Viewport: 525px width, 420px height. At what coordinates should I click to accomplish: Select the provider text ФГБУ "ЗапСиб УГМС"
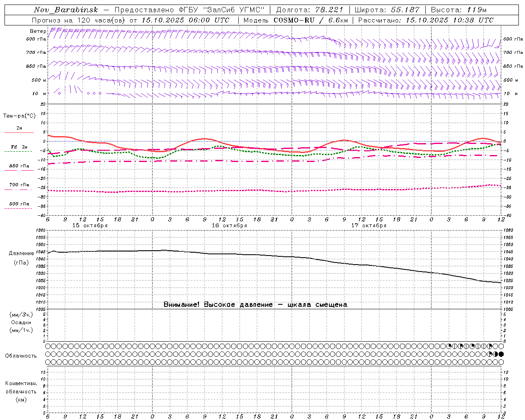click(221, 10)
